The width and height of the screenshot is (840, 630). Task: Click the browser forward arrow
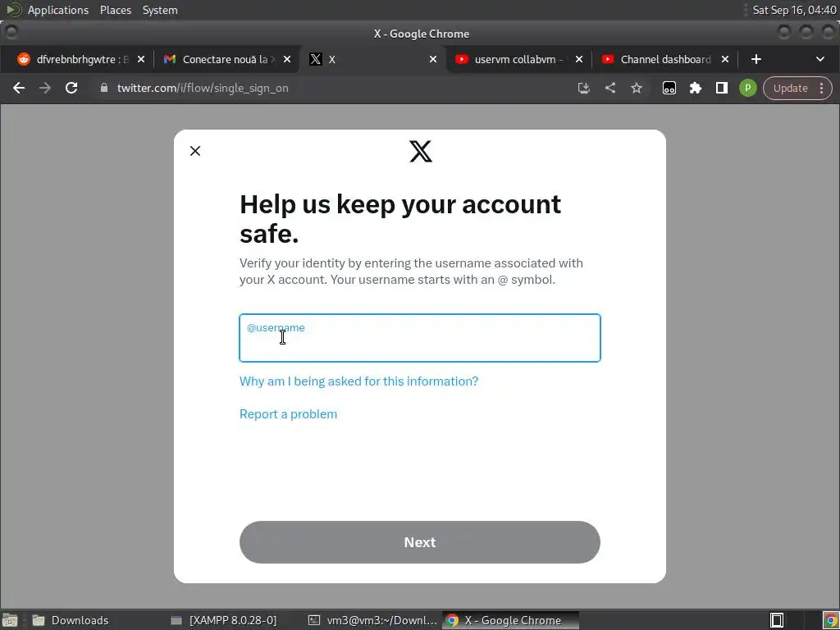[x=45, y=88]
